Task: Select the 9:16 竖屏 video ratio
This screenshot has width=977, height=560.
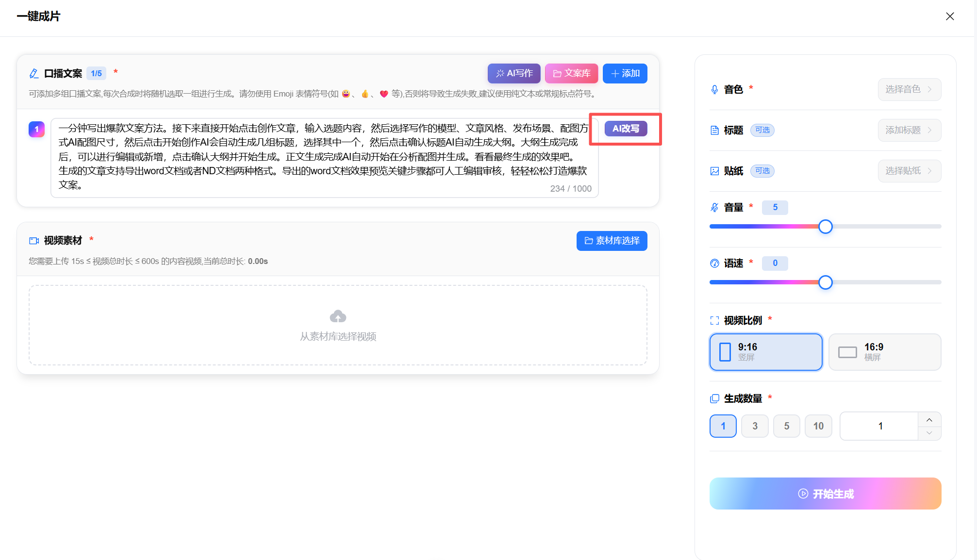Action: (766, 352)
